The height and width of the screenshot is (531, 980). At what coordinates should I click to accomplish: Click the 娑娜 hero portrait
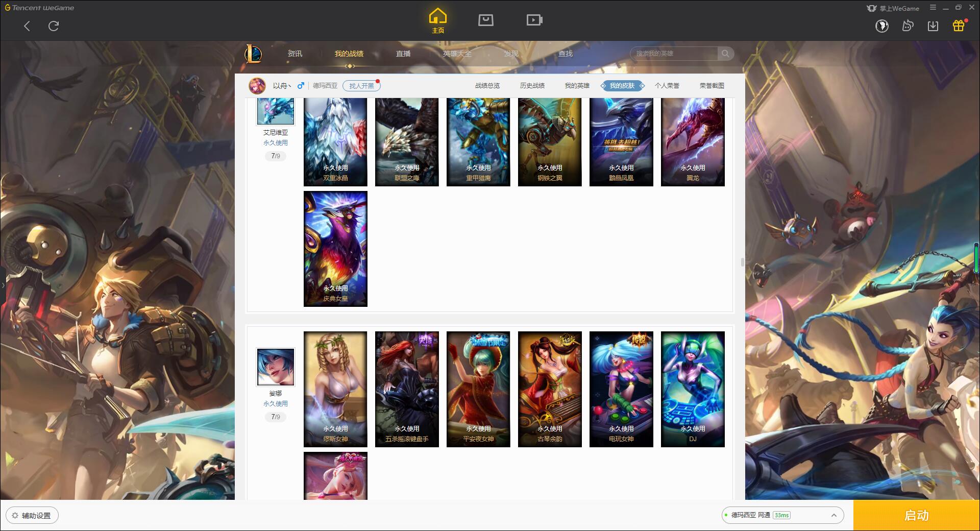276,367
